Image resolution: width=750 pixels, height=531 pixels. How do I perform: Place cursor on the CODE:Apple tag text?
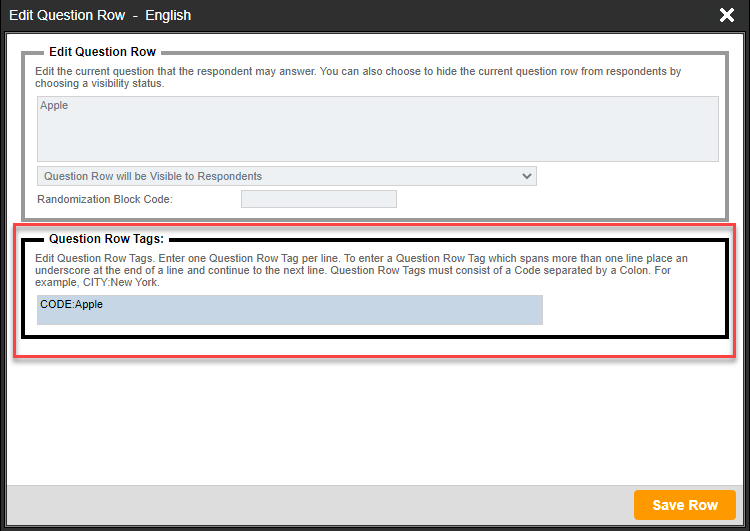[x=71, y=304]
